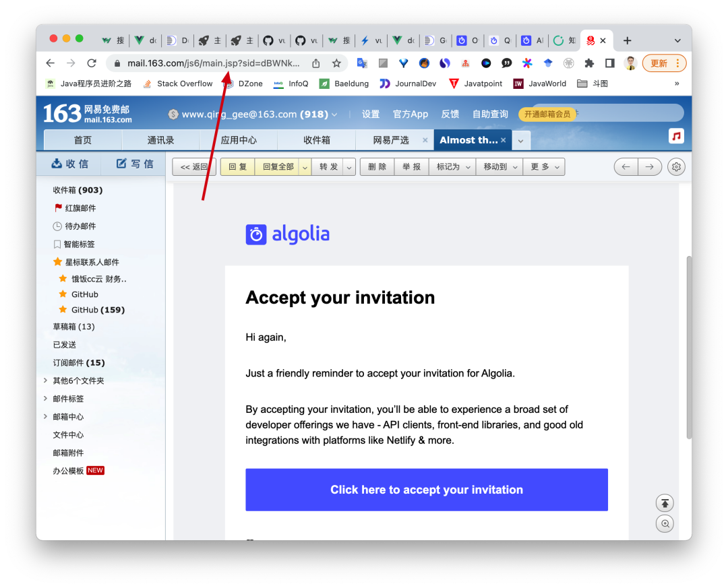This screenshot has width=728, height=588.
Task: Expand the mail tabs list dropdown
Action: point(521,141)
